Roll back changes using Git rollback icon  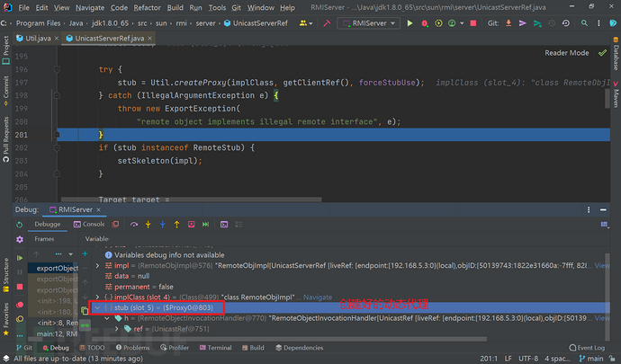click(566, 23)
